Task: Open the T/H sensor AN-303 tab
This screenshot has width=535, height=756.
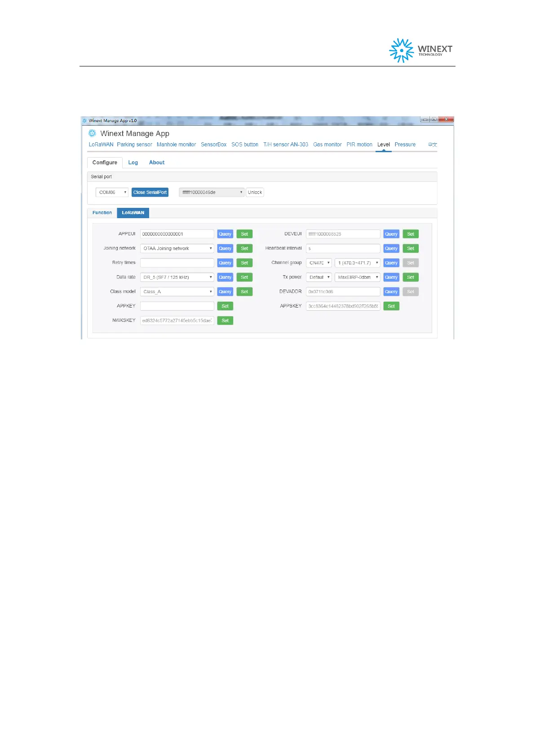Action: 286,145
